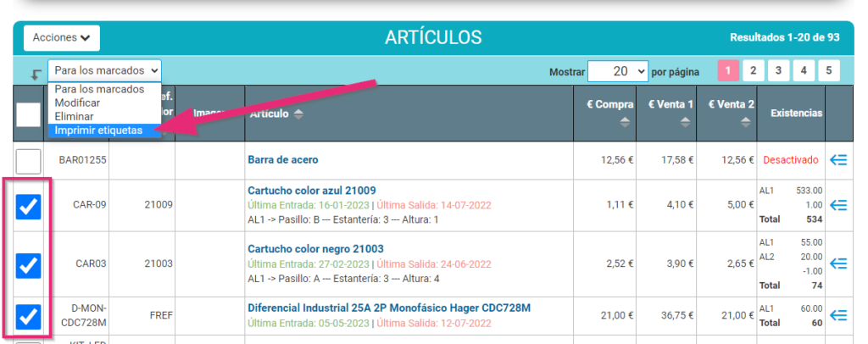Open the Acciones dropdown

click(61, 38)
